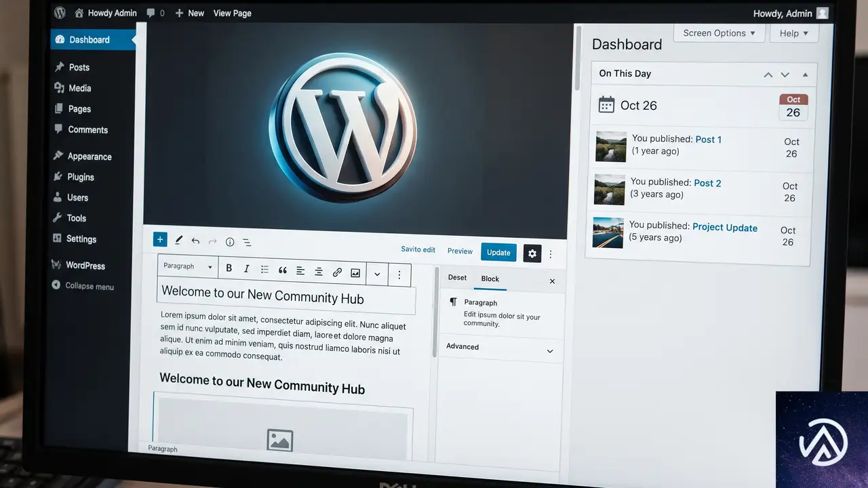The height and width of the screenshot is (488, 868).
Task: Open the Posts menu item
Action: [x=72, y=67]
